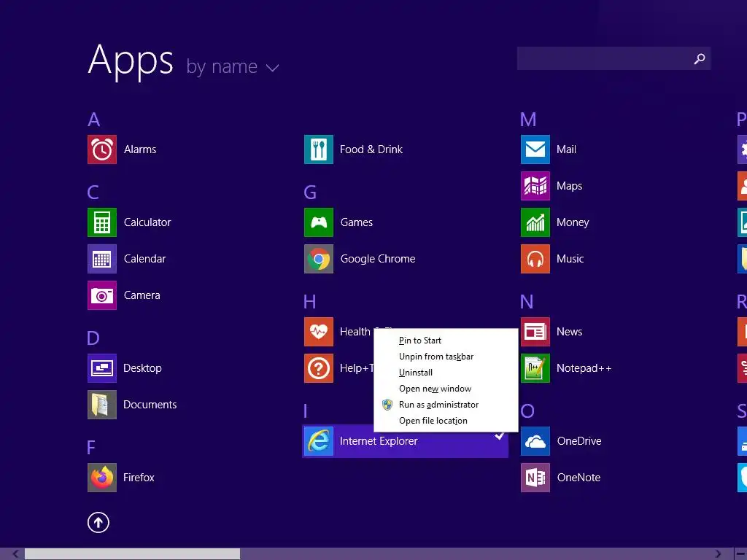Click the 'OneDrive' app label
The width and height of the screenshot is (747, 560).
(x=579, y=441)
